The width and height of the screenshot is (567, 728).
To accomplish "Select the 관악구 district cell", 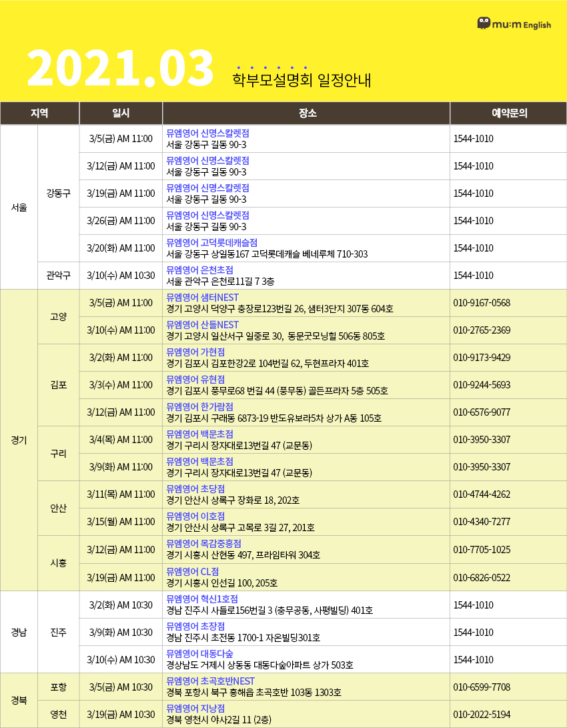I will [x=59, y=276].
